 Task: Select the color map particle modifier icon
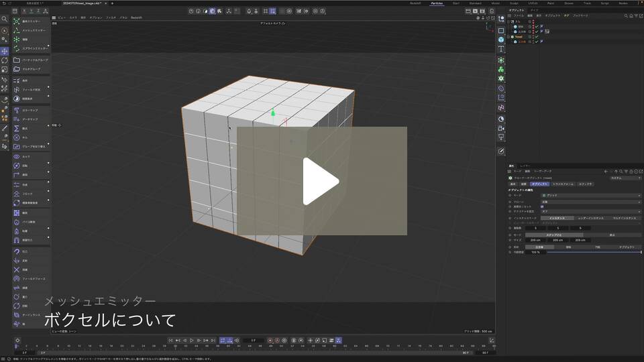point(16,110)
